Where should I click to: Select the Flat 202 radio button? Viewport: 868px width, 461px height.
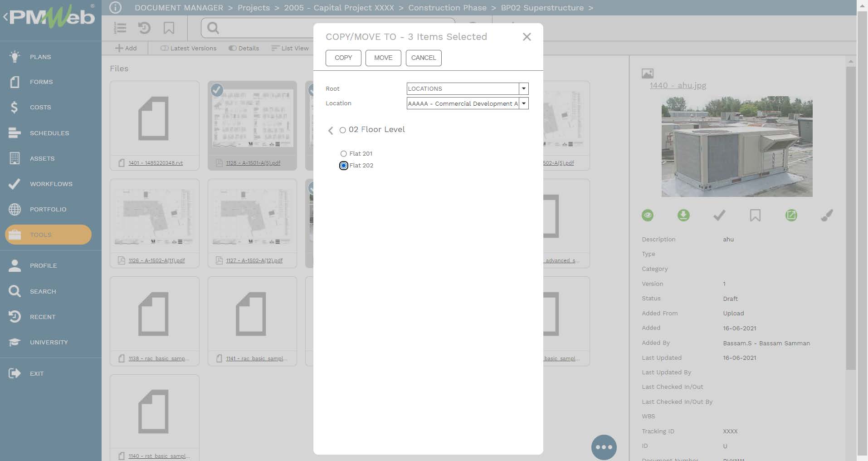point(343,166)
